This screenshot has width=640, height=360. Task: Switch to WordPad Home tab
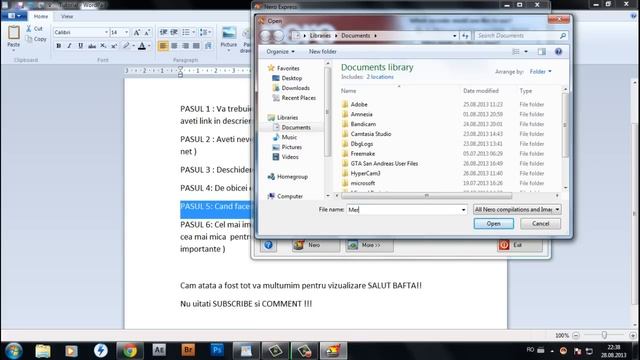40,16
